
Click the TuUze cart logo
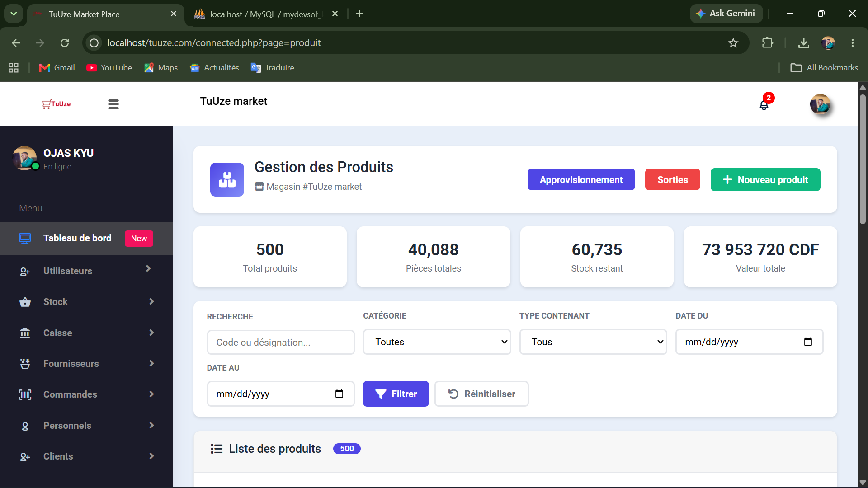coord(57,104)
